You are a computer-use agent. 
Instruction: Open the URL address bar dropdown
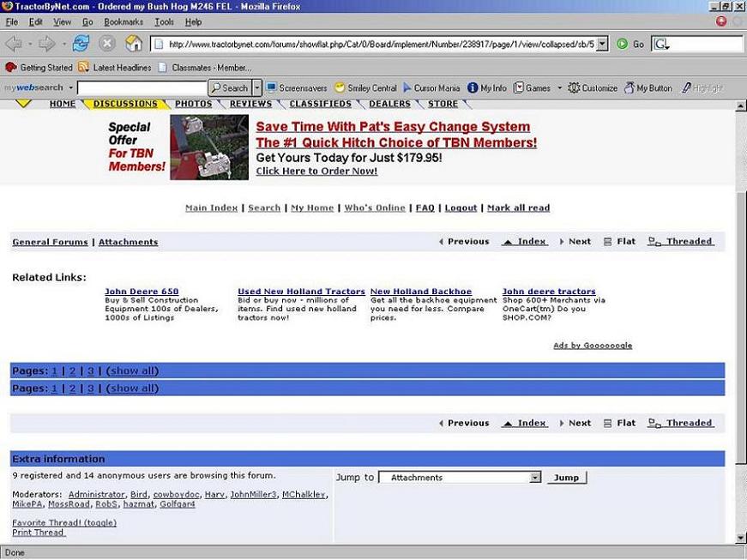[602, 44]
